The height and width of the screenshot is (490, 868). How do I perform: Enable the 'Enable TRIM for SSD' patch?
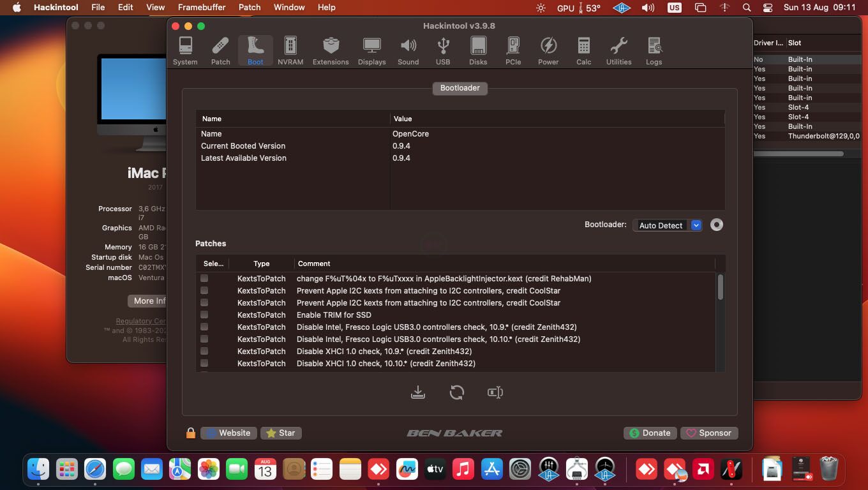click(x=204, y=314)
